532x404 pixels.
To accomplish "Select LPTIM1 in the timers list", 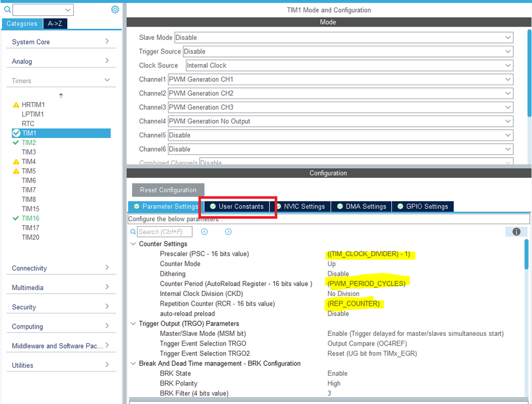I will [32, 114].
